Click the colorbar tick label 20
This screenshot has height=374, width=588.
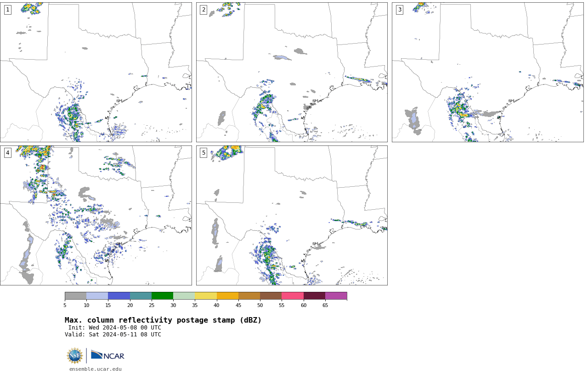(x=130, y=305)
